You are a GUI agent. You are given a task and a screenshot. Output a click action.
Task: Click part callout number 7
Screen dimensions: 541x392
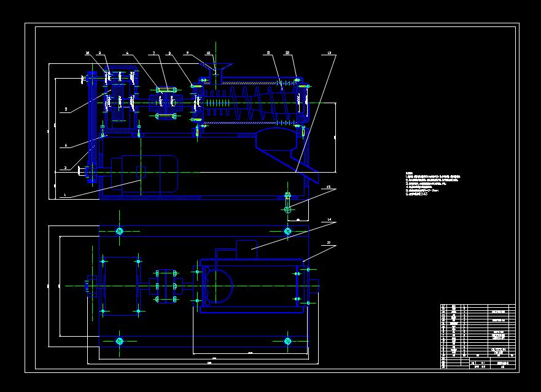point(154,53)
